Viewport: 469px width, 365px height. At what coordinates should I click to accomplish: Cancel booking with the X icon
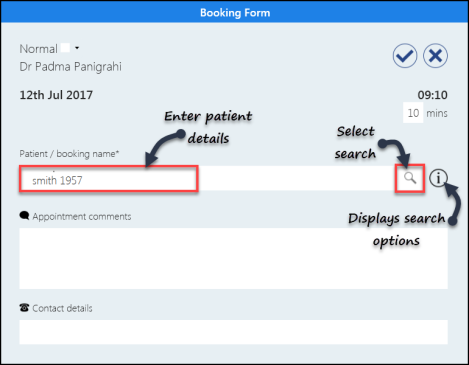coord(435,56)
